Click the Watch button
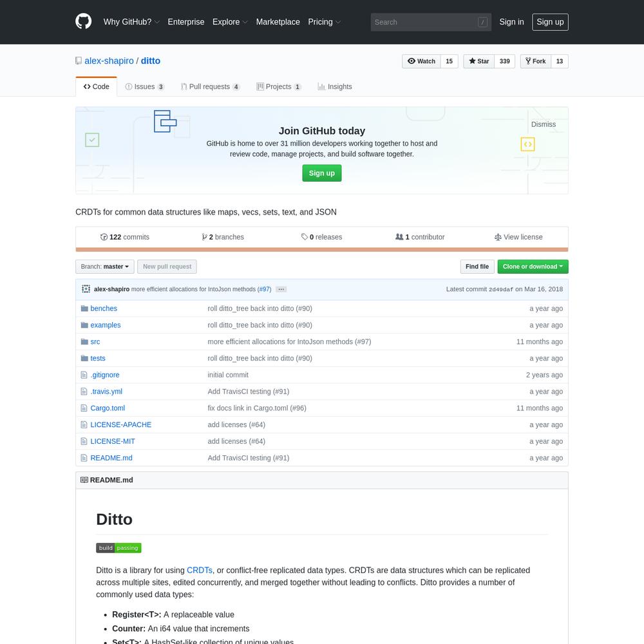644x644 pixels. 421,61
